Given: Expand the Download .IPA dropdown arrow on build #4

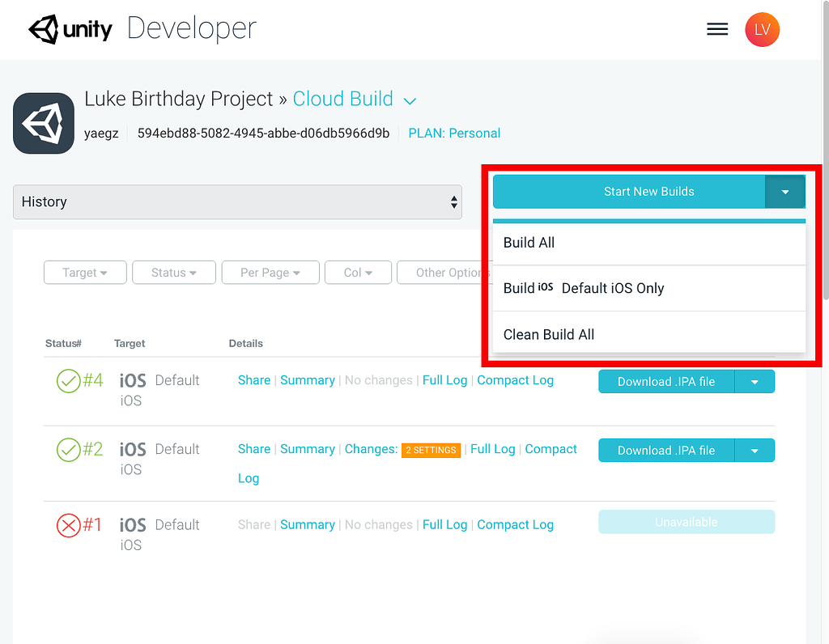Looking at the screenshot, I should pyautogui.click(x=755, y=381).
